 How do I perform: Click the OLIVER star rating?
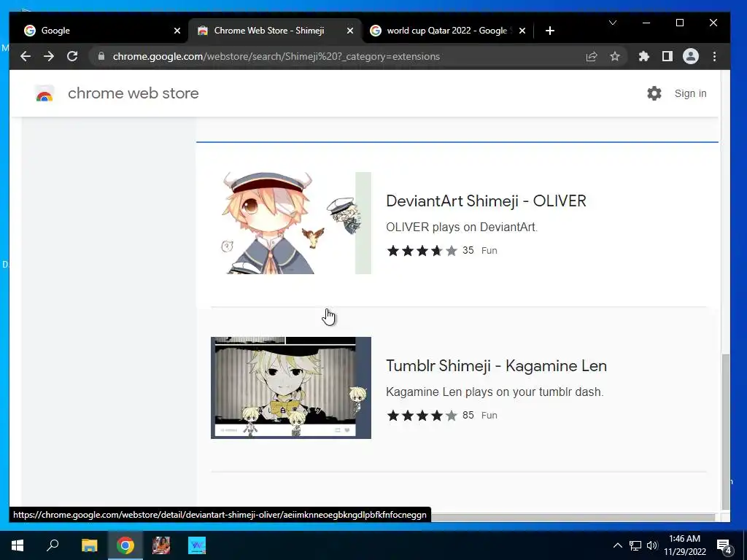click(x=422, y=251)
